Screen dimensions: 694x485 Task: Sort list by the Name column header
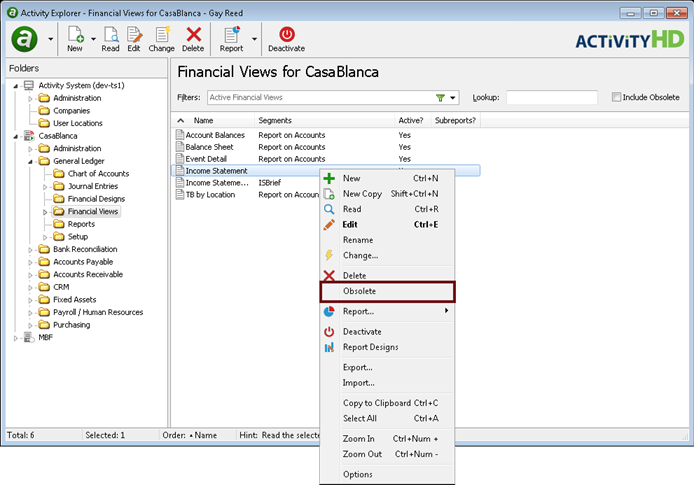[213, 120]
